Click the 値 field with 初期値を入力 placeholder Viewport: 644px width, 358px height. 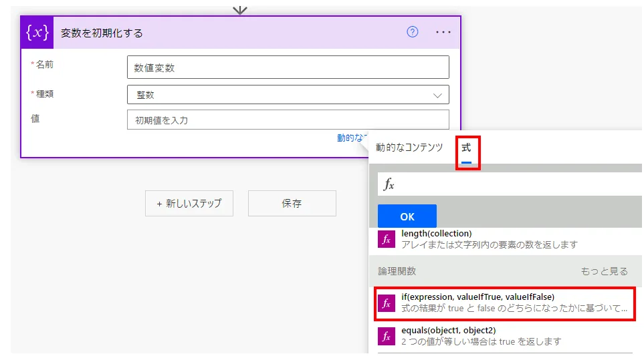(288, 120)
